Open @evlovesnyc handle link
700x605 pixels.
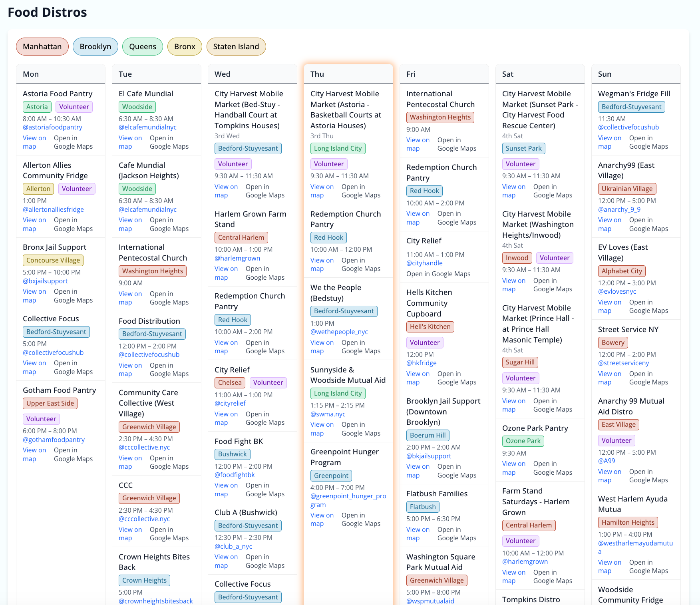[x=617, y=291]
